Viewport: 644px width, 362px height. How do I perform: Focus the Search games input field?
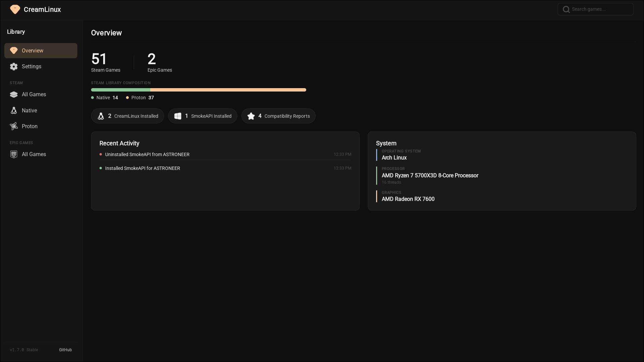click(595, 9)
